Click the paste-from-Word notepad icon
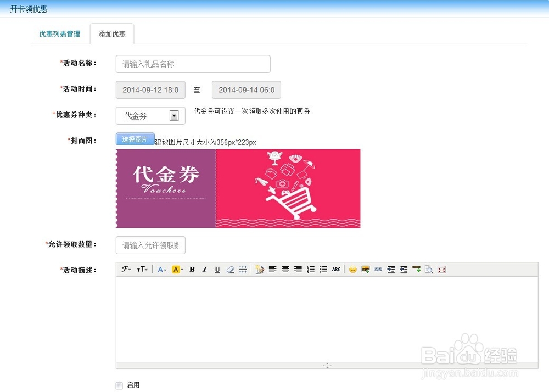The image size is (549, 392). (260, 270)
